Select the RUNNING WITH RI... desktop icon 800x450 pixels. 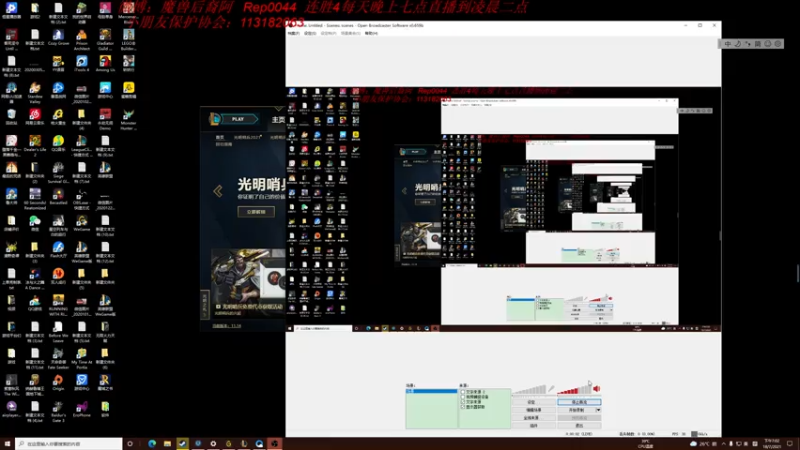pyautogui.click(x=58, y=305)
